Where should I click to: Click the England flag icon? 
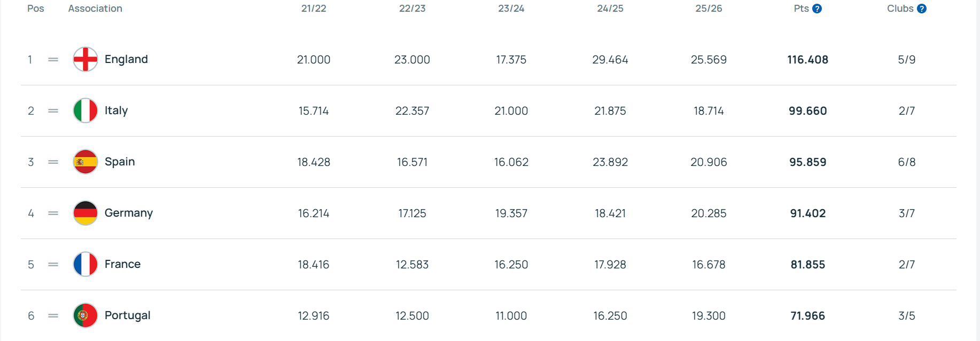85,59
